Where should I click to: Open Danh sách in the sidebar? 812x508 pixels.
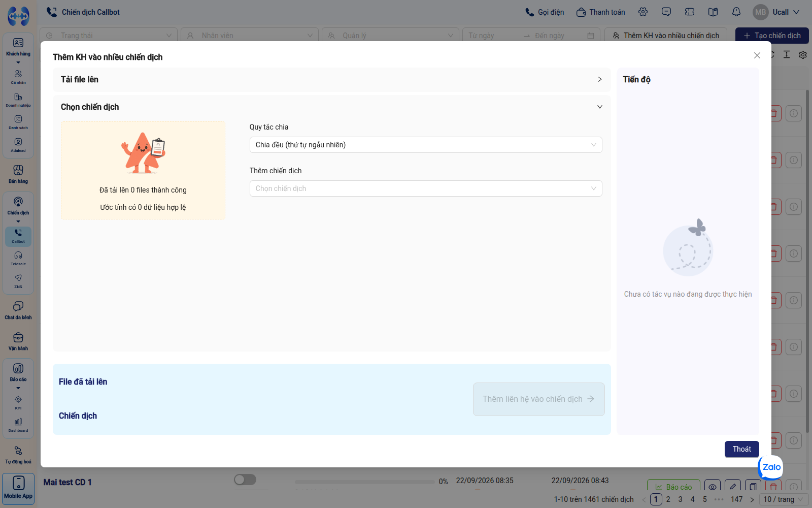(x=18, y=122)
